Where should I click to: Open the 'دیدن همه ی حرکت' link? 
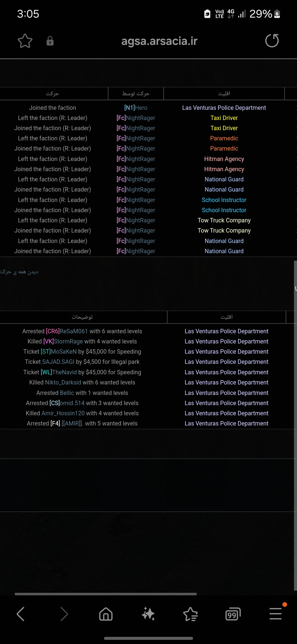pyautogui.click(x=19, y=272)
